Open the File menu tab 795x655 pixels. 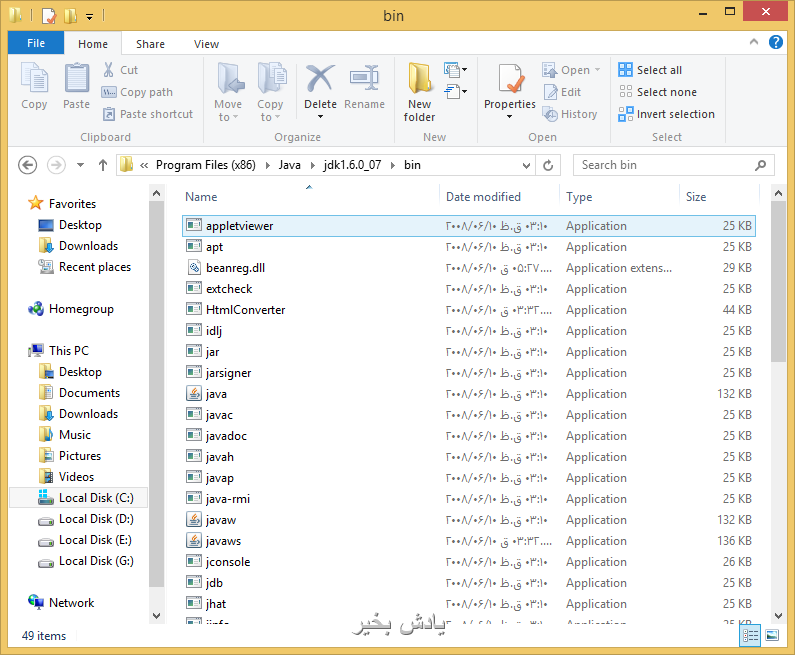[36, 43]
